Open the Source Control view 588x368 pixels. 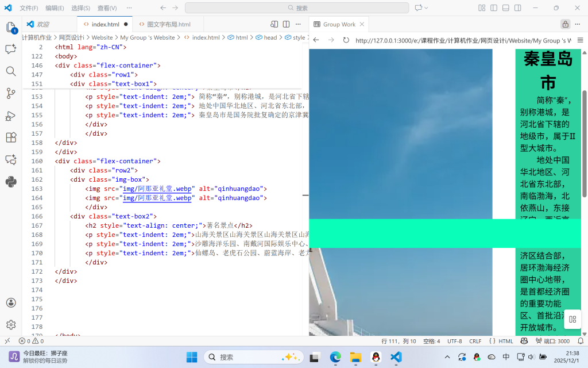(11, 93)
